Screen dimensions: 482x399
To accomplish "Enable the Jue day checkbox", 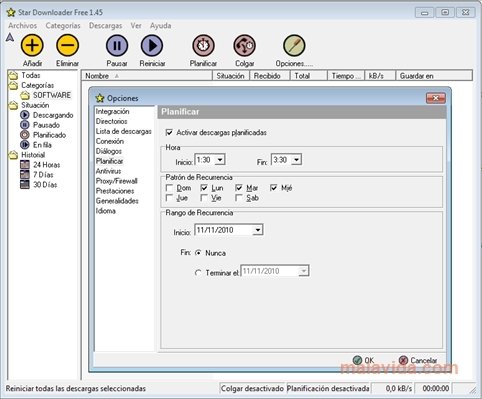I will [x=169, y=198].
